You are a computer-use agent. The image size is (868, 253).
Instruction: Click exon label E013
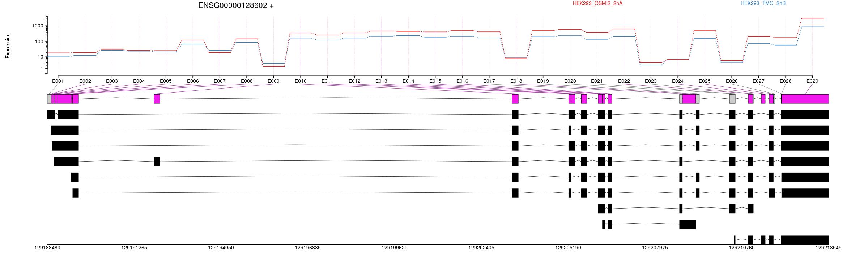pyautogui.click(x=381, y=81)
